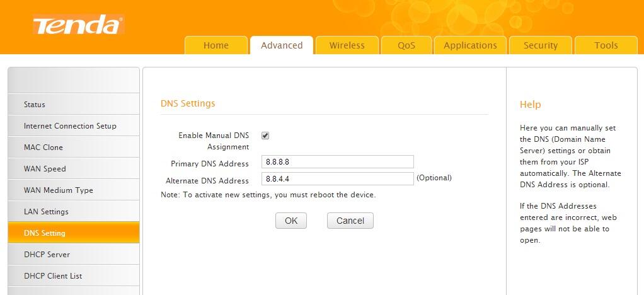
Task: Click the reboot note text
Action: click(x=268, y=195)
